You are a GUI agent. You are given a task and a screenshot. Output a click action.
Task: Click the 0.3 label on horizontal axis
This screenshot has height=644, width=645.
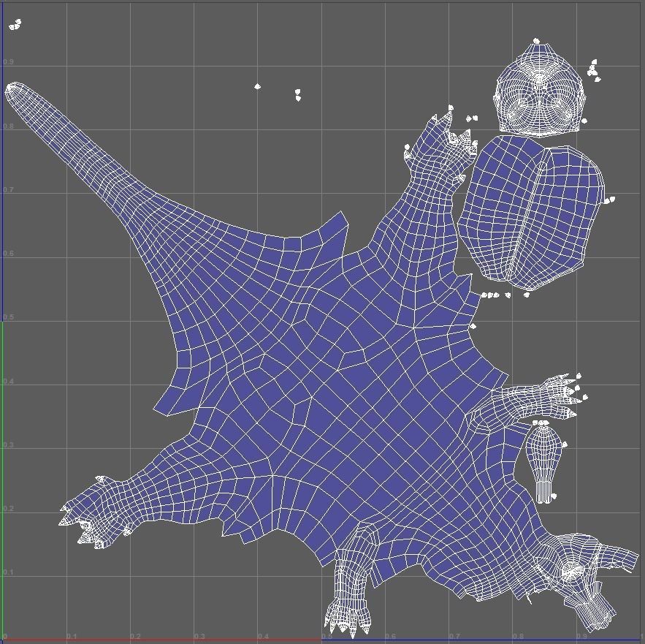point(199,637)
